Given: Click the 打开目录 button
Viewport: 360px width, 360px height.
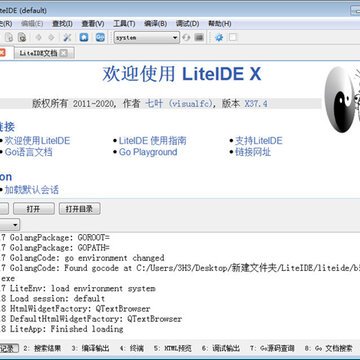Looking at the screenshot, I should pyautogui.click(x=79, y=209).
